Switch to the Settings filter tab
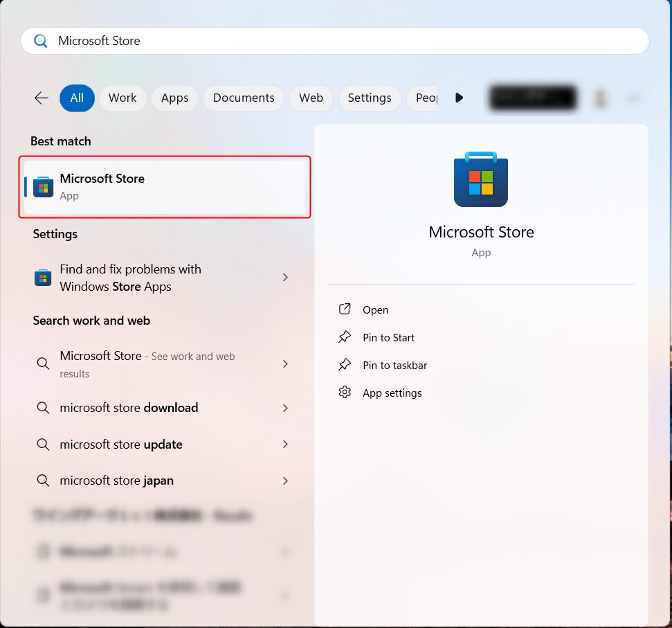 tap(370, 98)
